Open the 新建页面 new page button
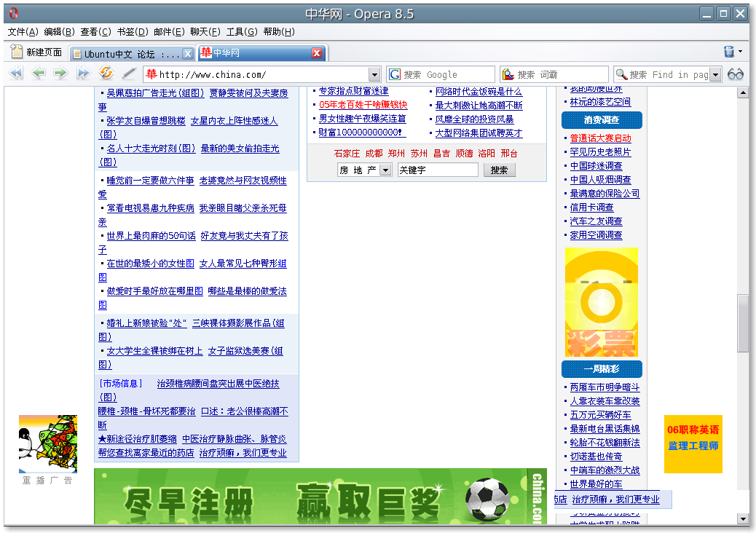Image resolution: width=756 pixels, height=533 pixels. pyautogui.click(x=36, y=52)
